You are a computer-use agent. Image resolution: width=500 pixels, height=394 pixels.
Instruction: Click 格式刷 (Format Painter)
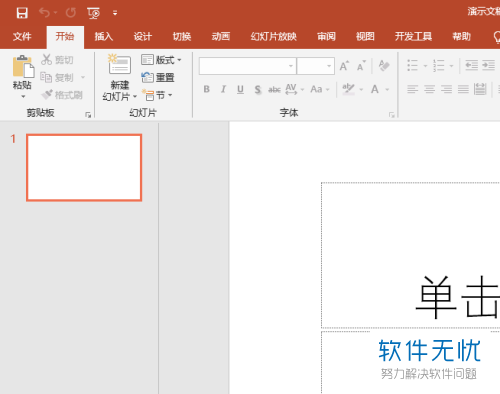(x=62, y=95)
